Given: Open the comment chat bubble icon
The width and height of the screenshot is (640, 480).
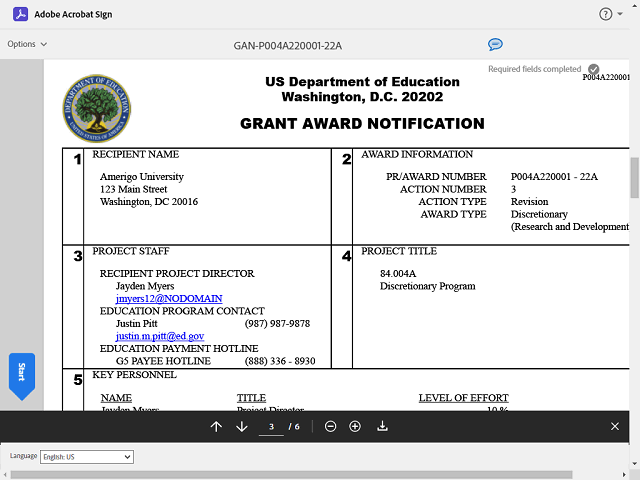Looking at the screenshot, I should point(495,44).
